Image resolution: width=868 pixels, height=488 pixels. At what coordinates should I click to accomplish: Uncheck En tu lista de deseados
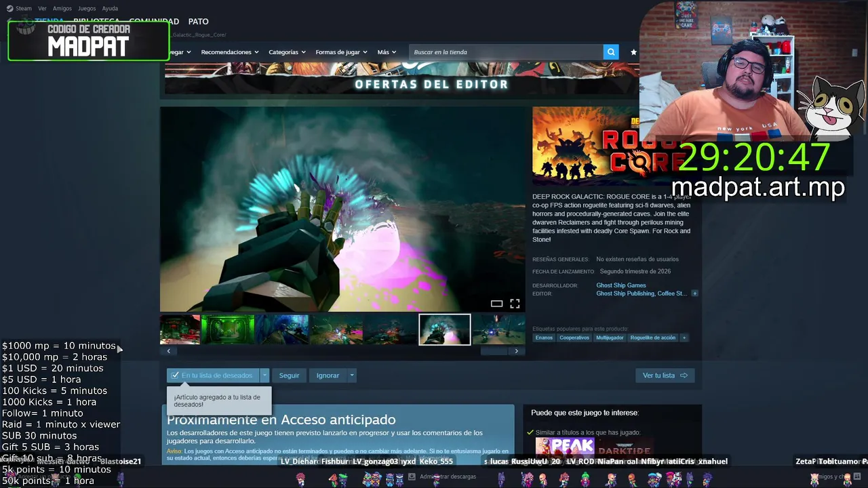[x=213, y=375]
